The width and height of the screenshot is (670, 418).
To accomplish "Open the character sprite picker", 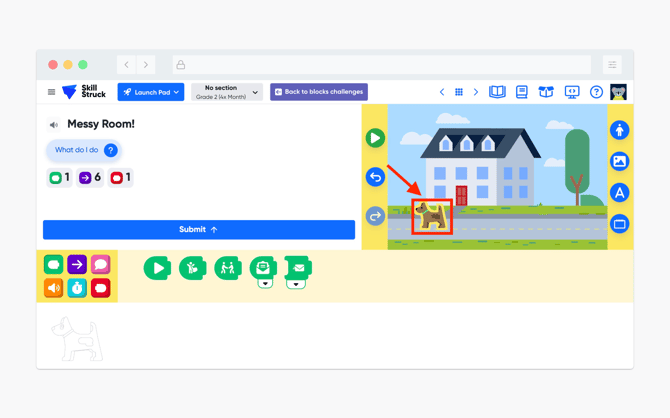I will pos(619,130).
